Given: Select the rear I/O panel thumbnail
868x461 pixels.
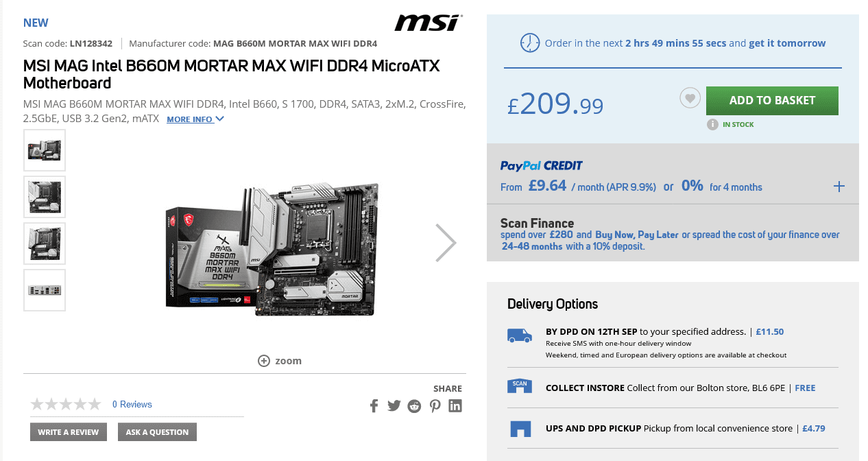Looking at the screenshot, I should click(45, 290).
